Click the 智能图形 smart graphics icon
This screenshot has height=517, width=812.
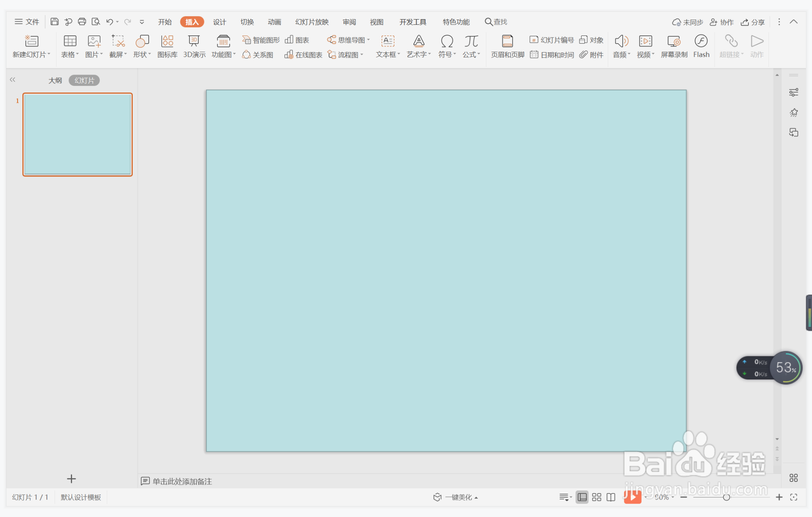pos(261,40)
